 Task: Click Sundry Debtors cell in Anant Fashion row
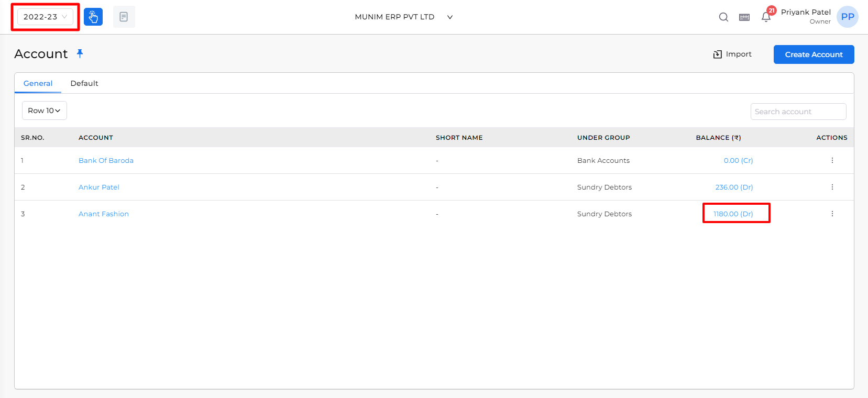605,214
